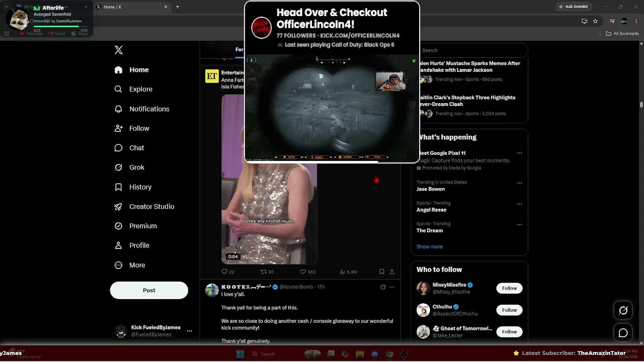
Task: Share the Entertainment Tonight video post
Action: [x=392, y=271]
